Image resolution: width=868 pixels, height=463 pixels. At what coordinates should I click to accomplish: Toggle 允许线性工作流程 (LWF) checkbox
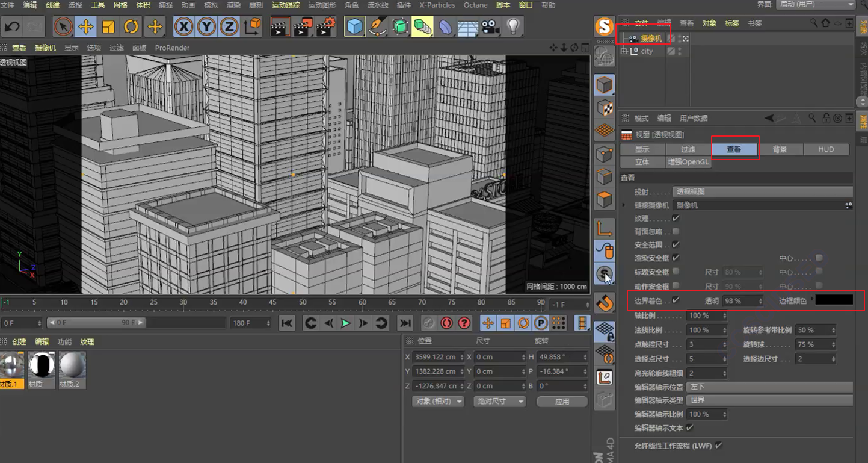point(719,446)
